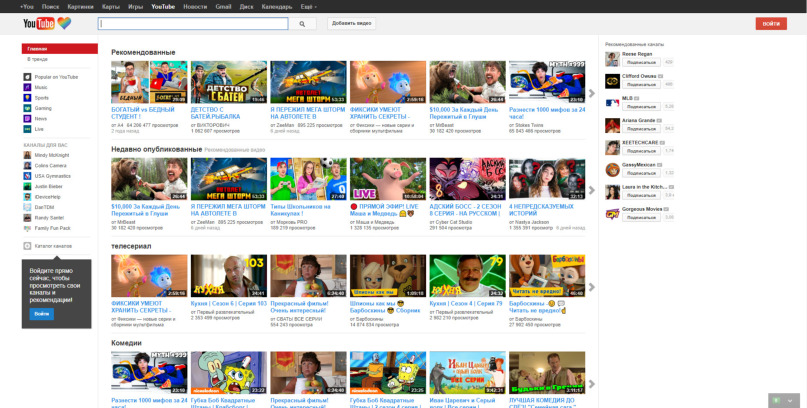Click the Music category icon
Screen dimensions: 807x408
click(27, 87)
